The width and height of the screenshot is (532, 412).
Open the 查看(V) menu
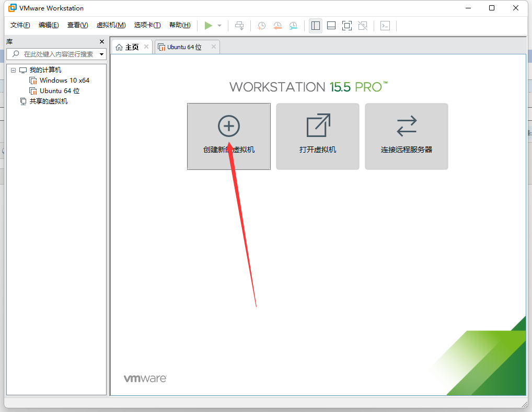78,25
